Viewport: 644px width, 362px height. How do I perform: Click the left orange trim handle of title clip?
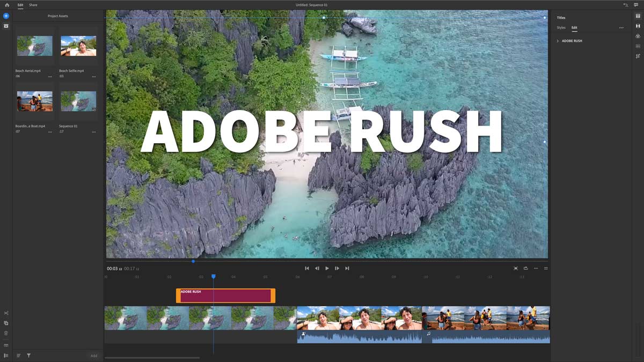pos(178,295)
